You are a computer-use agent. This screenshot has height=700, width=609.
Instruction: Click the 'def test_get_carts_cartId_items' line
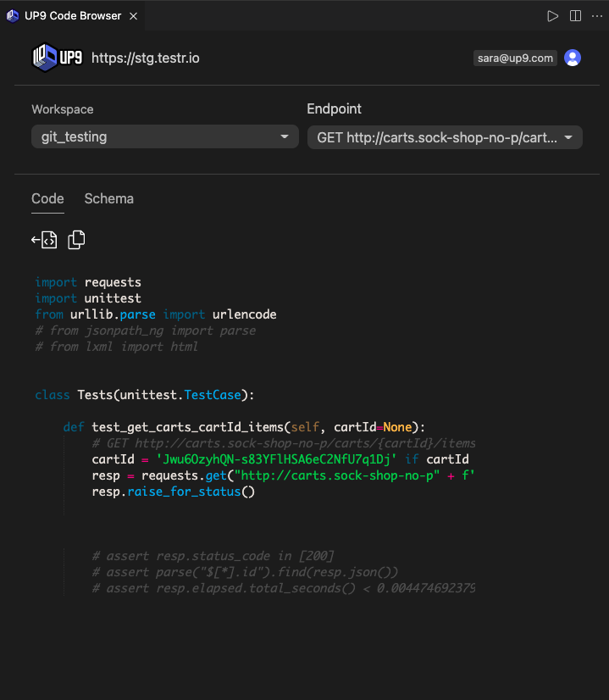(x=245, y=427)
